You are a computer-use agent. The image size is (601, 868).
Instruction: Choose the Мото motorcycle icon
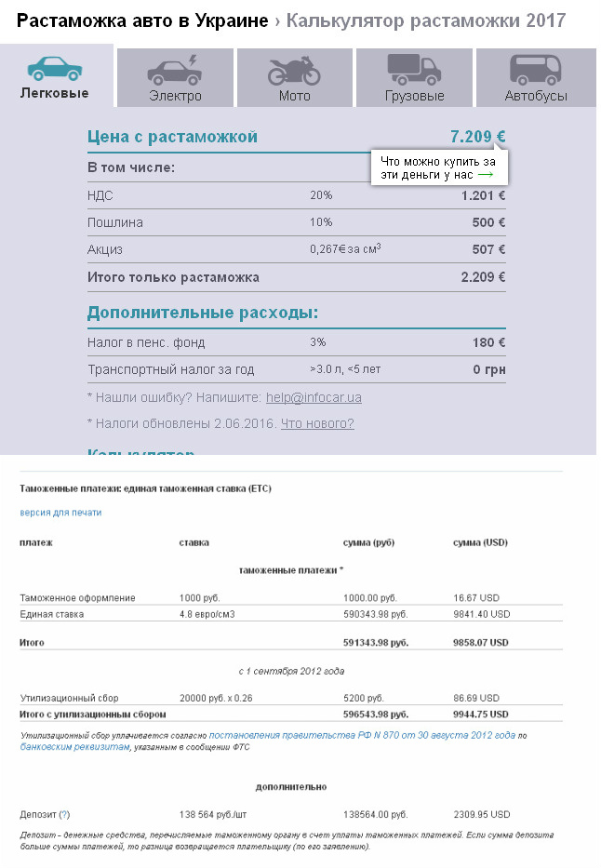[294, 71]
